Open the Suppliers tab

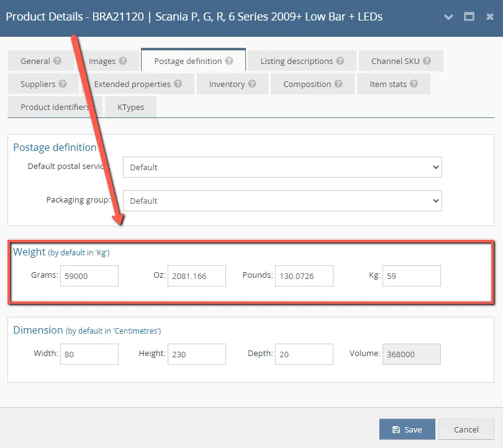[x=43, y=84]
